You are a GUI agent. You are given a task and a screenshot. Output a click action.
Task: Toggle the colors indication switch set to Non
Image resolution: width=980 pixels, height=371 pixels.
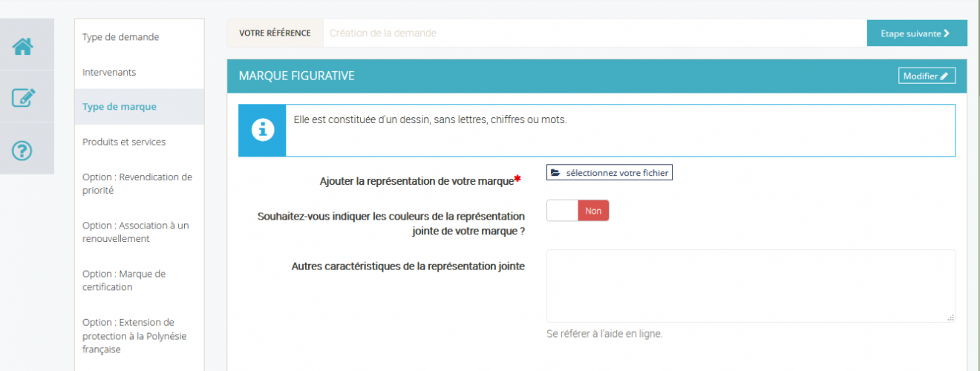(x=578, y=211)
